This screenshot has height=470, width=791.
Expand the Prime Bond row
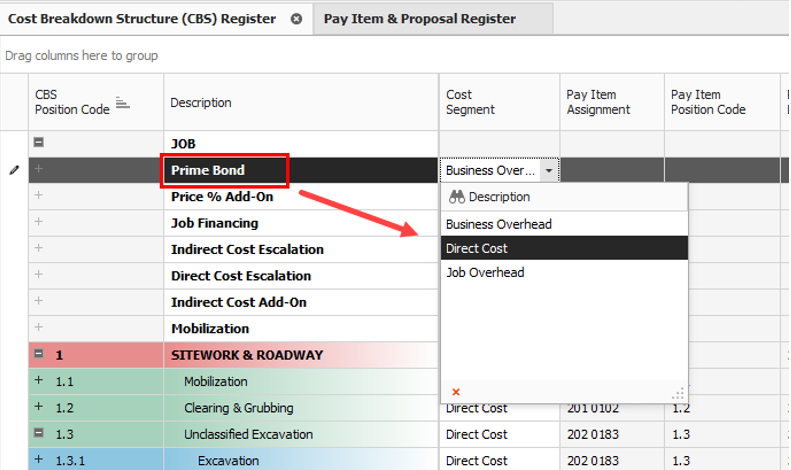click(38, 169)
